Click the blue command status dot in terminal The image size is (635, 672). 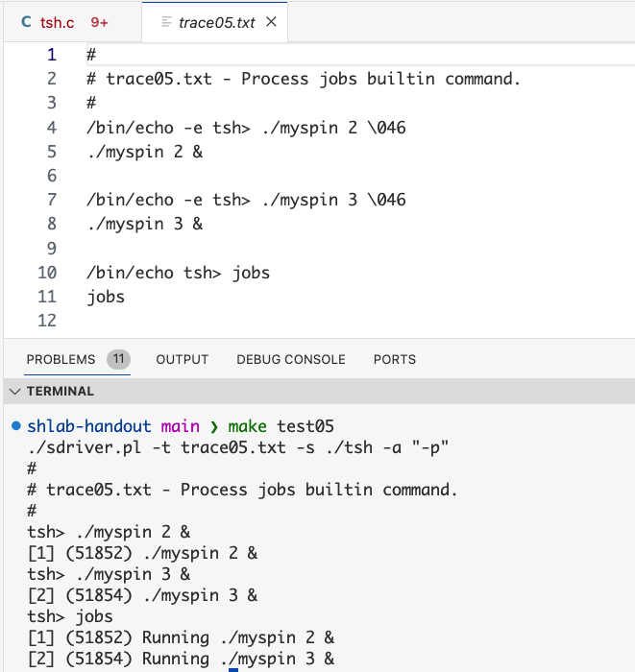16,426
